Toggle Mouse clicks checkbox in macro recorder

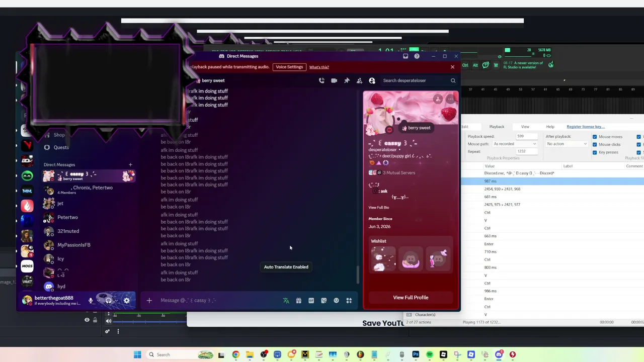pyautogui.click(x=595, y=144)
